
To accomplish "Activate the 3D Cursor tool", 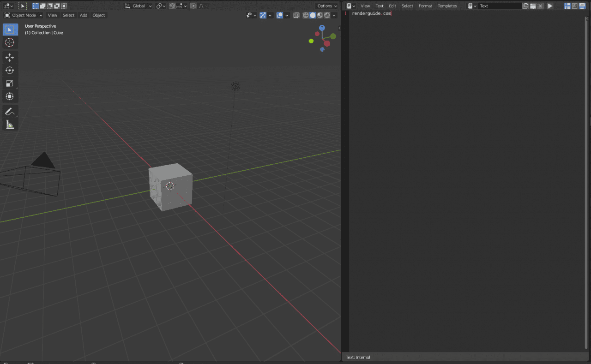I will pos(10,42).
